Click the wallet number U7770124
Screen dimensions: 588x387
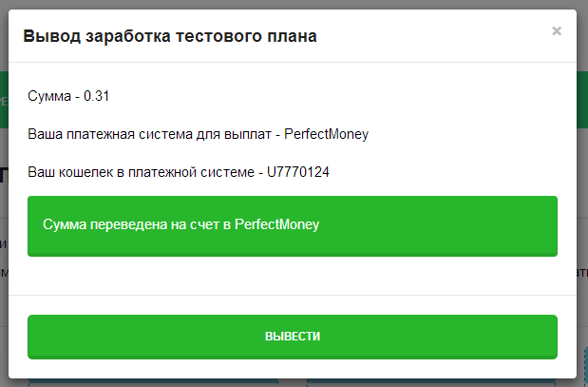(x=298, y=172)
